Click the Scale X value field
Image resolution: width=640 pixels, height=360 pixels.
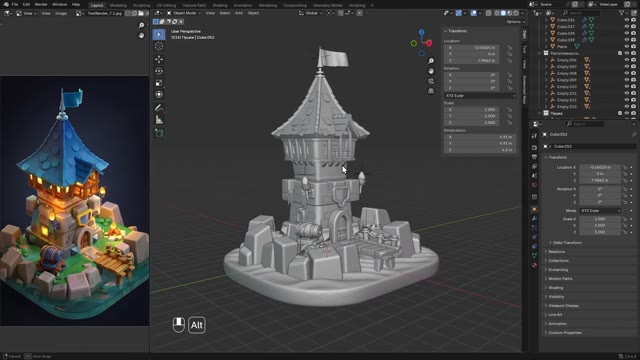(x=600, y=219)
